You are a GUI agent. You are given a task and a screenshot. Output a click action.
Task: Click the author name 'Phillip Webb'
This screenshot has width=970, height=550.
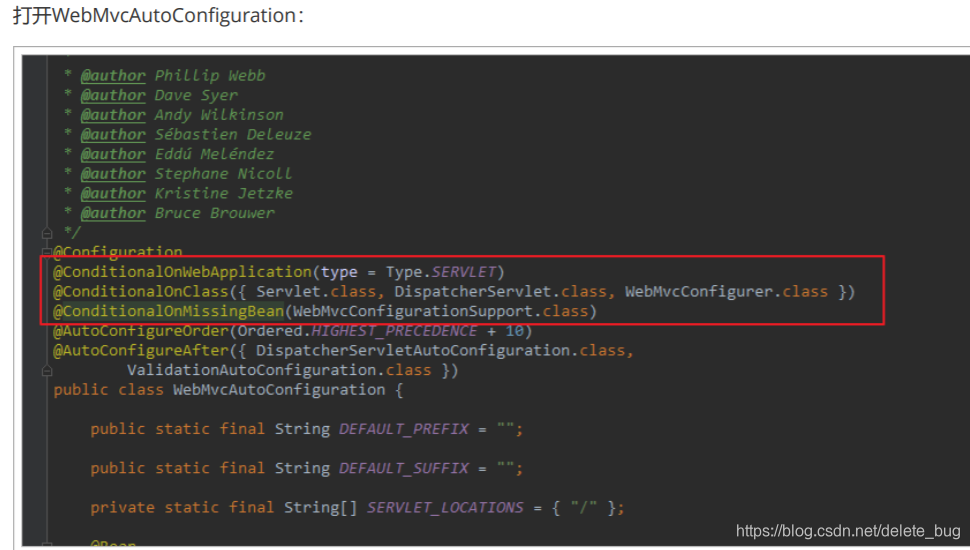tap(210, 75)
